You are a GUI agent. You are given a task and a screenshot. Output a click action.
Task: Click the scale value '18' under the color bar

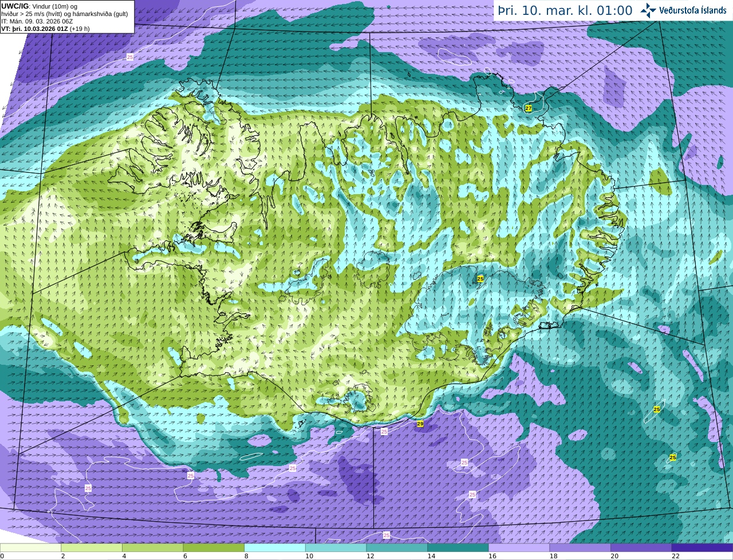554,556
